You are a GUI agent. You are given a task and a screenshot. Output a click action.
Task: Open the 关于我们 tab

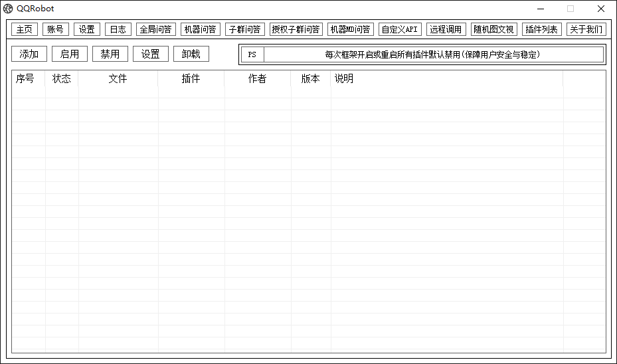pyautogui.click(x=586, y=29)
